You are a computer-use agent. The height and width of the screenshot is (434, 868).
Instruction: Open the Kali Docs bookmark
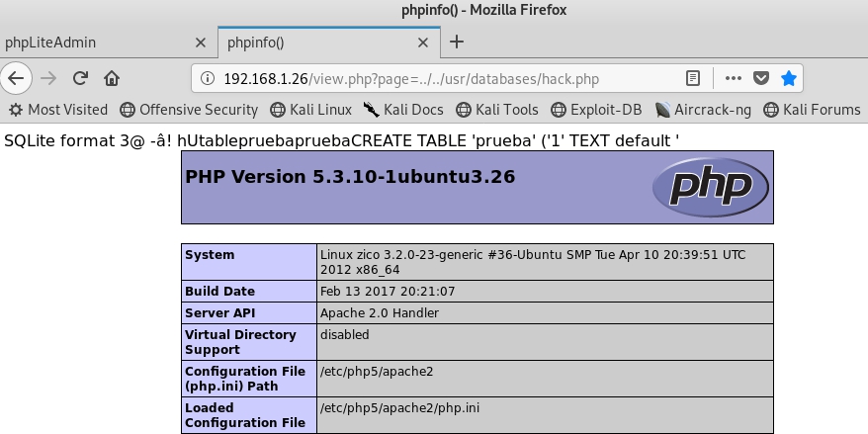click(403, 110)
